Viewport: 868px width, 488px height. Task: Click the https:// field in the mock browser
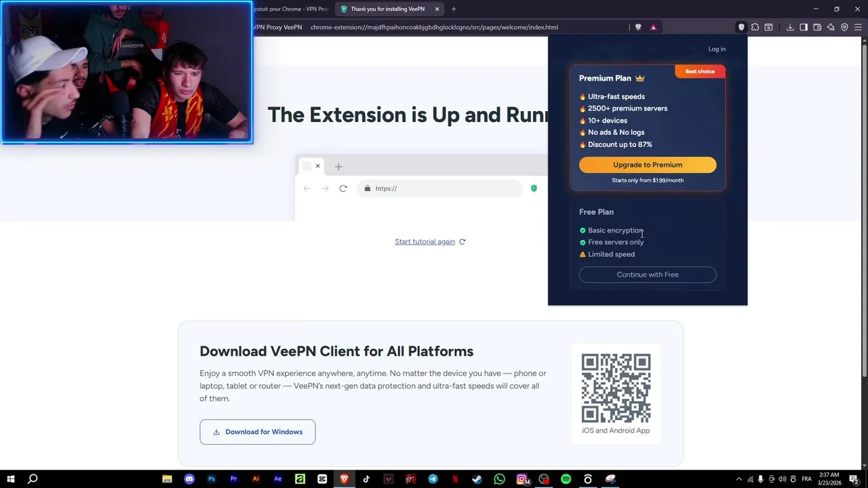click(440, 188)
